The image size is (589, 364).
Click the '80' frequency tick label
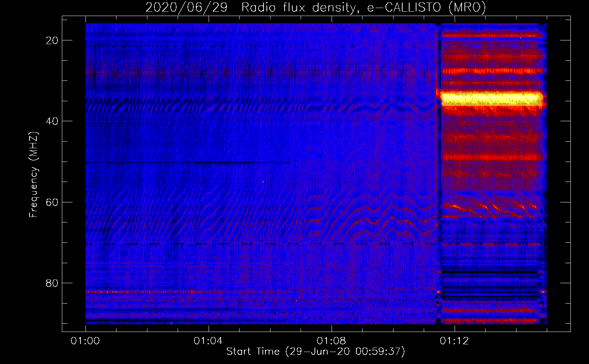[52, 283]
